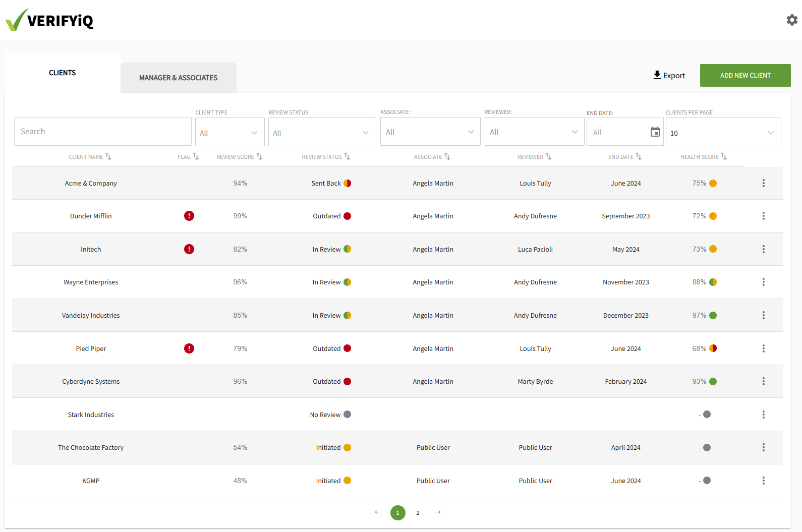Open the row menu for Acme & Company
The image size is (802, 532).
[x=763, y=183]
